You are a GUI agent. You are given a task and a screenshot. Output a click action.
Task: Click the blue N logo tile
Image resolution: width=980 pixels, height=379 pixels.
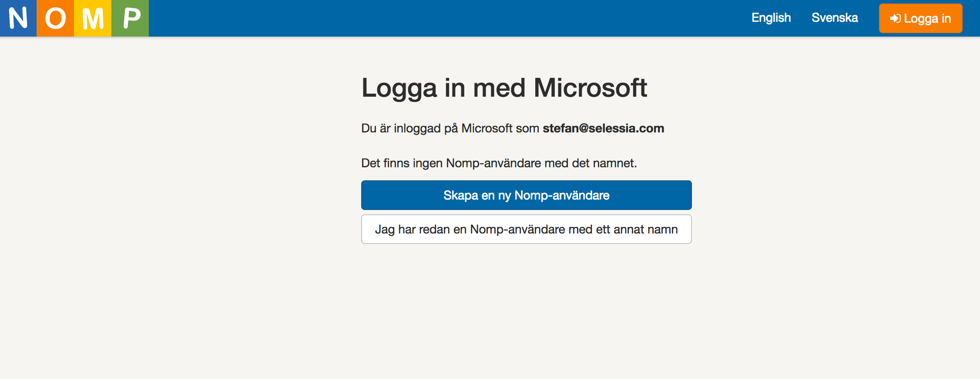click(18, 18)
